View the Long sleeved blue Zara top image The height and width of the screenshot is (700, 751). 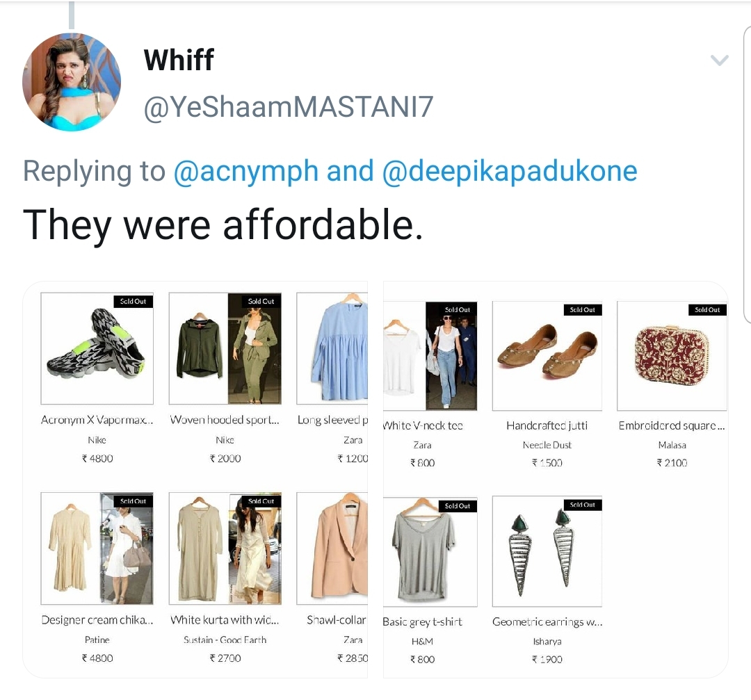tap(332, 348)
